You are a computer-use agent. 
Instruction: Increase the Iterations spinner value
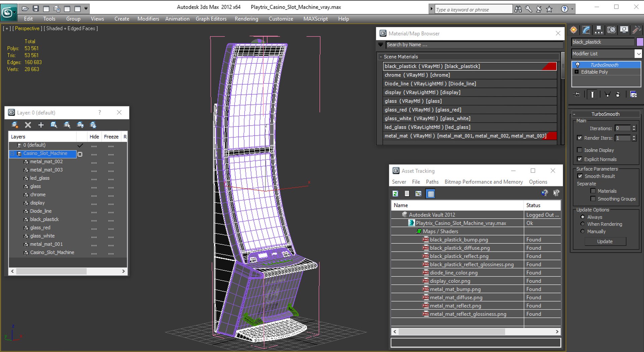pos(634,127)
